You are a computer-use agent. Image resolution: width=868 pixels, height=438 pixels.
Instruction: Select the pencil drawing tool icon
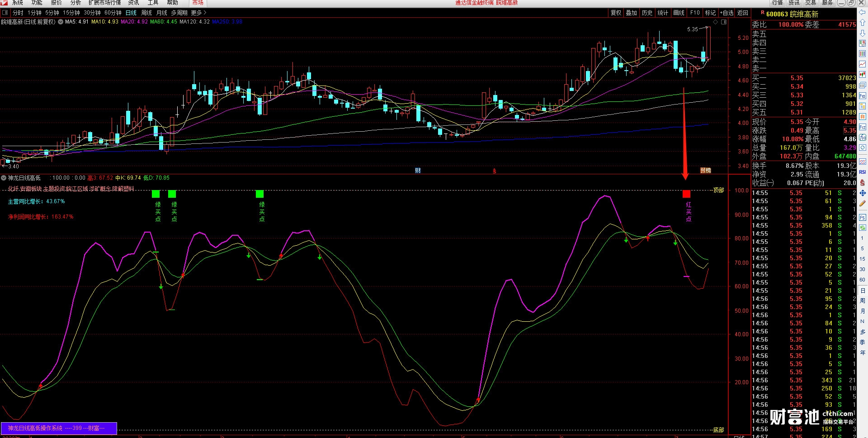[x=862, y=204]
